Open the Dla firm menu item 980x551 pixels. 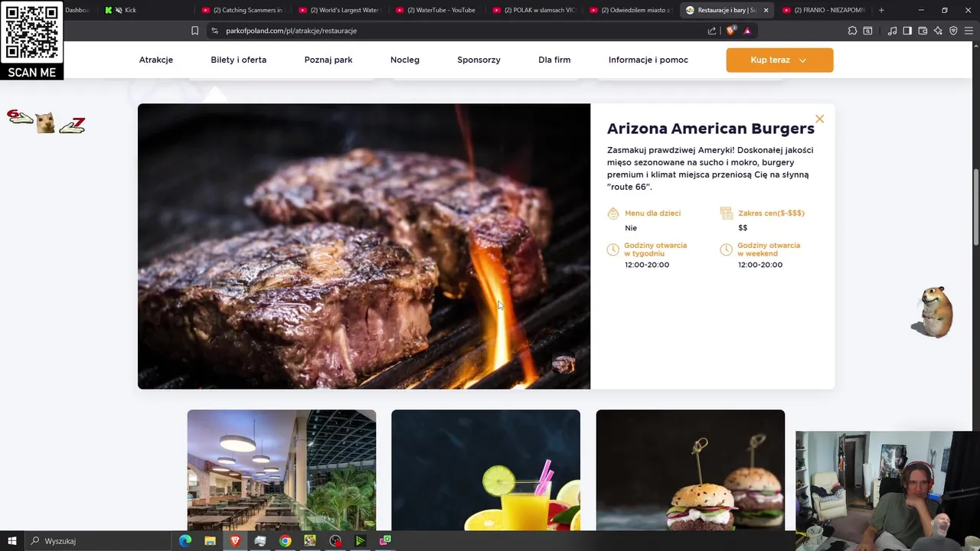click(554, 60)
